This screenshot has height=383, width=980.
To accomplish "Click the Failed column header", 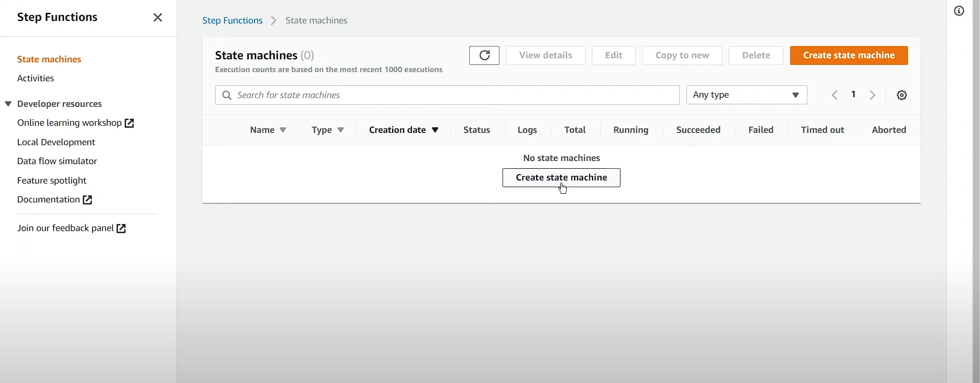I will (x=760, y=130).
